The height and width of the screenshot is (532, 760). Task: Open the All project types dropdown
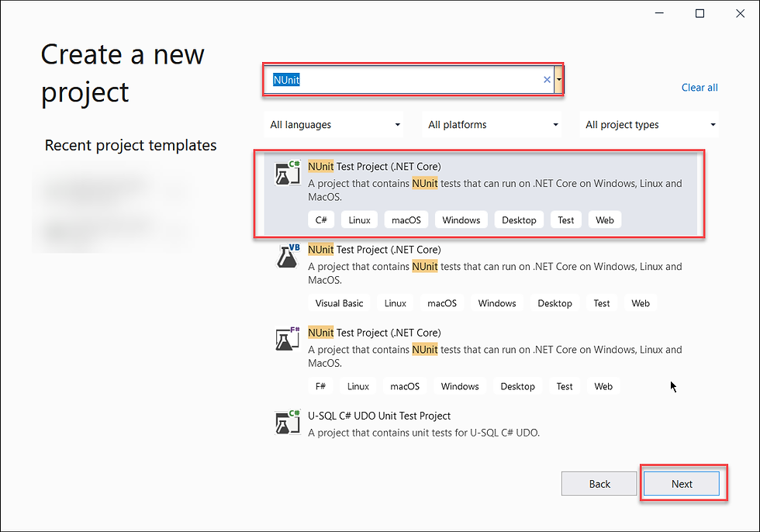[x=650, y=125]
